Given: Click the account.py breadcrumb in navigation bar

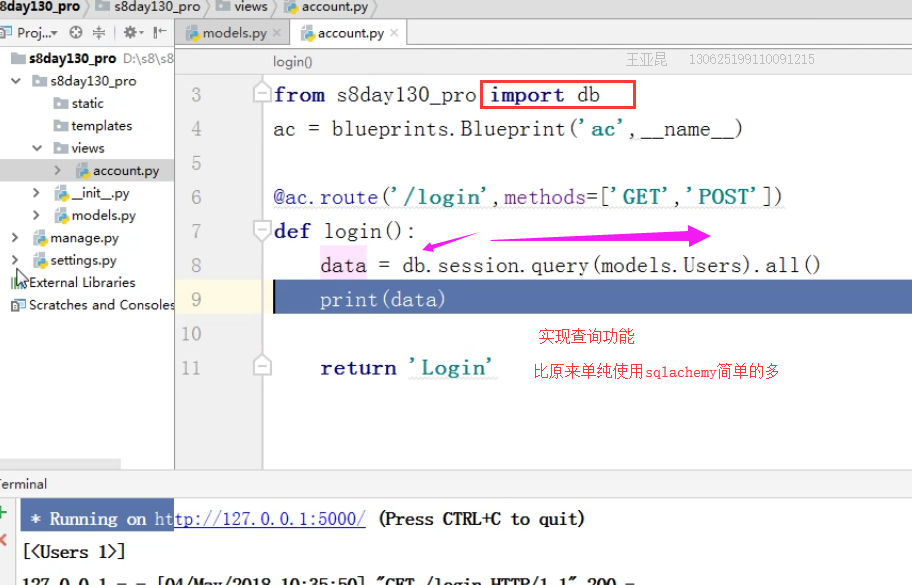Looking at the screenshot, I should 327,7.
